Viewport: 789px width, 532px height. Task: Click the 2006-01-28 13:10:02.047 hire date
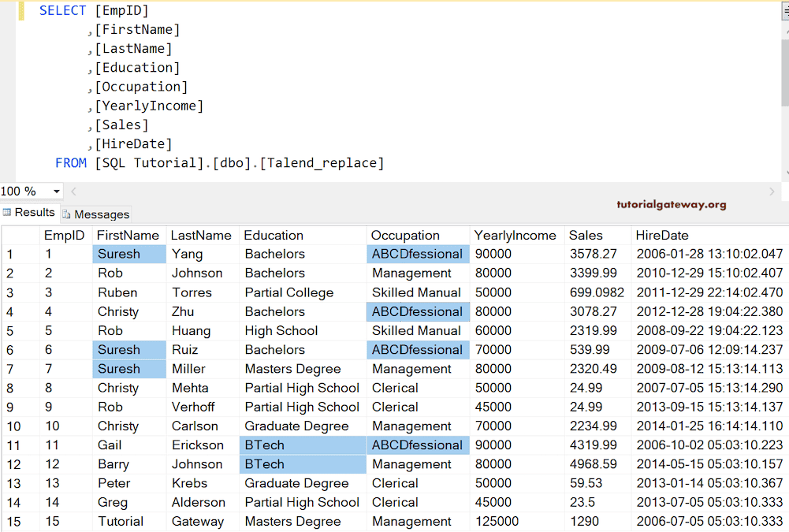point(710,254)
